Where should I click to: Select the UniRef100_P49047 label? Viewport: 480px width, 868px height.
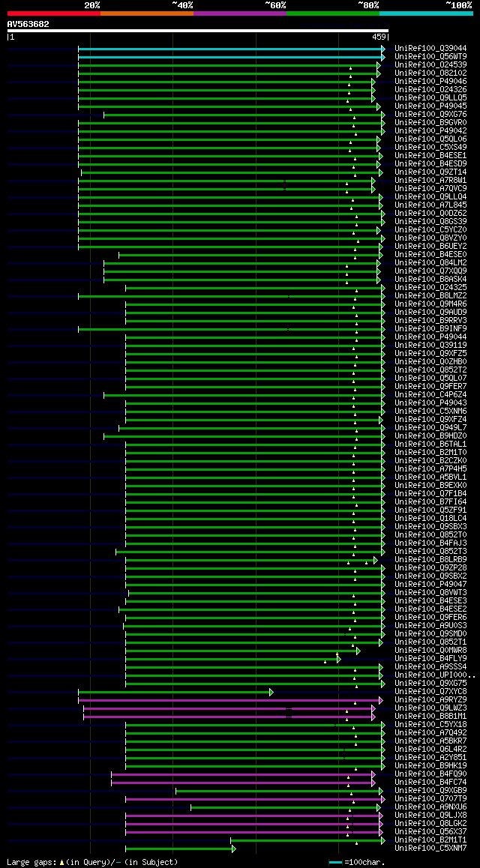point(430,585)
